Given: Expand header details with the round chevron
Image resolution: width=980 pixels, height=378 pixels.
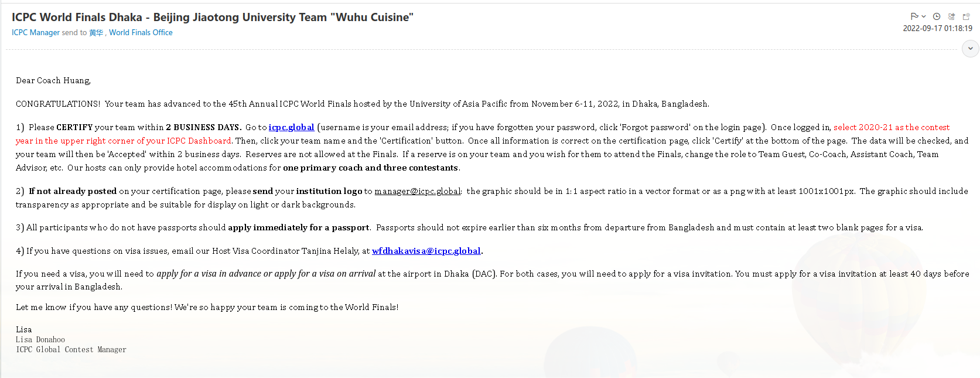Looking at the screenshot, I should point(971,49).
